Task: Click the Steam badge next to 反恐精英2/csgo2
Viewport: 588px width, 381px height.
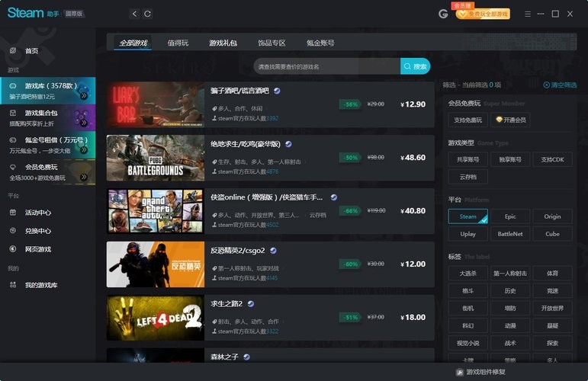Action: pyautogui.click(x=273, y=251)
